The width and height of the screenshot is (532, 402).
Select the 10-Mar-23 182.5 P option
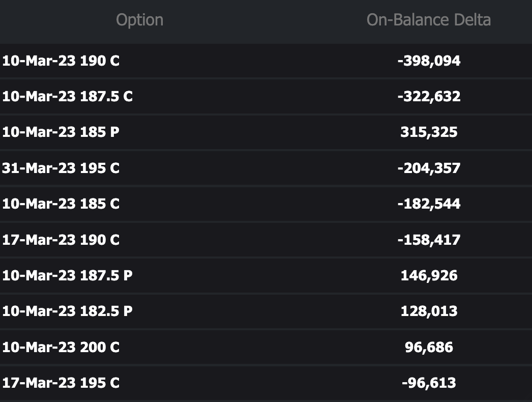(x=67, y=311)
